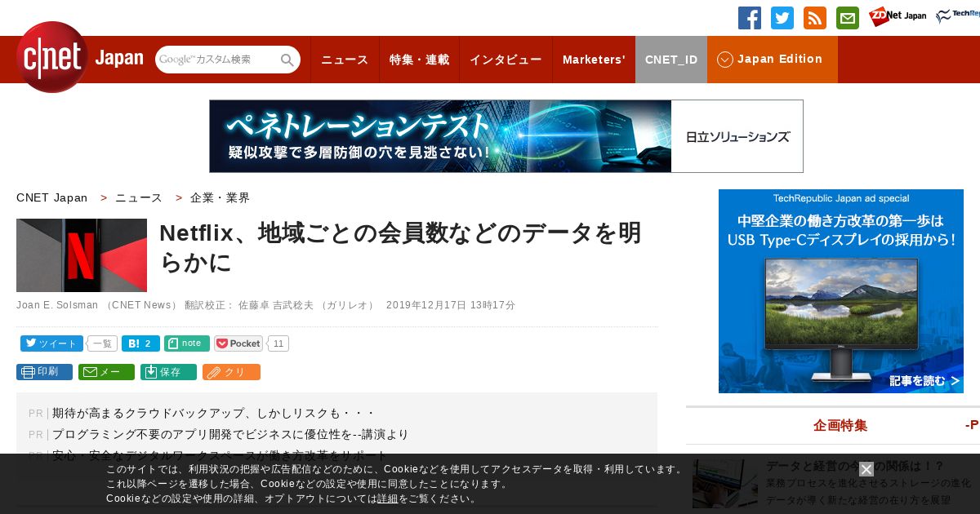
Task: Open PR link about クラウドバックアップ
Action: point(214,413)
